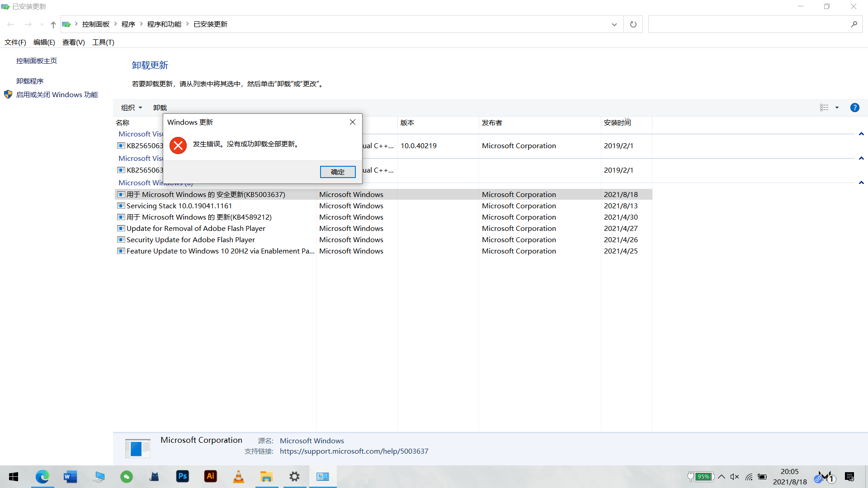868x488 pixels.
Task: Launch Illustrator from the taskbar
Action: (210, 476)
